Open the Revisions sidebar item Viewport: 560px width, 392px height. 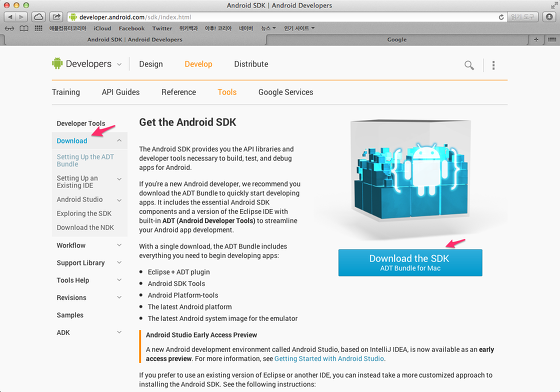coord(71,297)
